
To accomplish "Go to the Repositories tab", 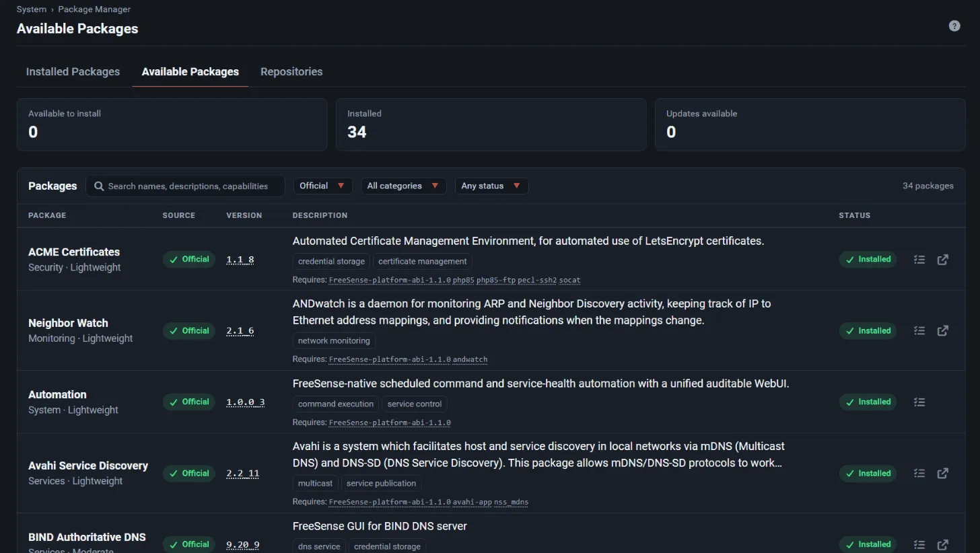I will (x=291, y=71).
